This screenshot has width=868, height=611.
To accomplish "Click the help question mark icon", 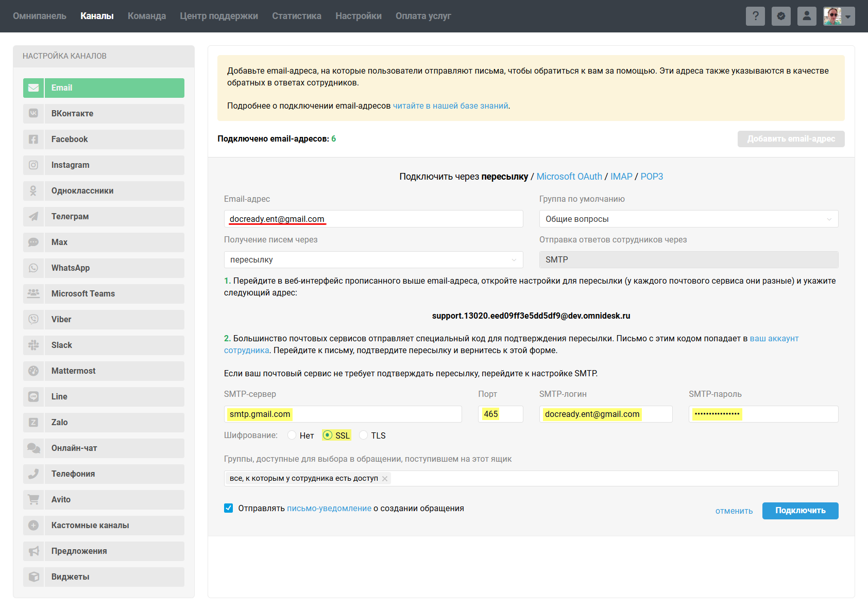I will point(755,16).
